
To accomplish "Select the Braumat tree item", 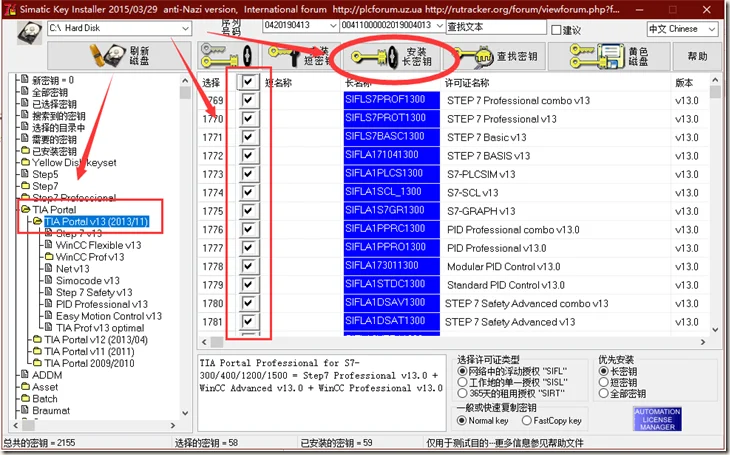I will pyautogui.click(x=51, y=410).
